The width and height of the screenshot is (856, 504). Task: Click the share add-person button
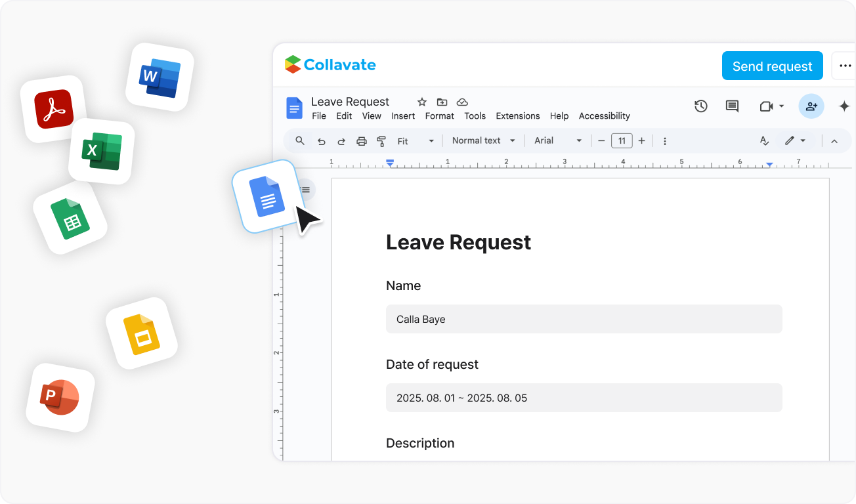(811, 106)
